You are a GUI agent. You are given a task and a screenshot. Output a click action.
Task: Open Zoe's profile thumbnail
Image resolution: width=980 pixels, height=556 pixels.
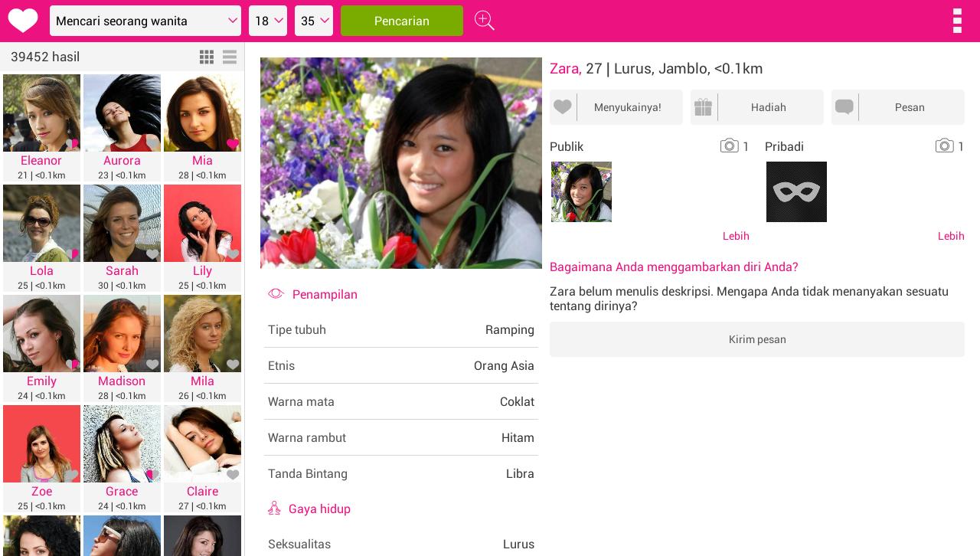(x=41, y=443)
